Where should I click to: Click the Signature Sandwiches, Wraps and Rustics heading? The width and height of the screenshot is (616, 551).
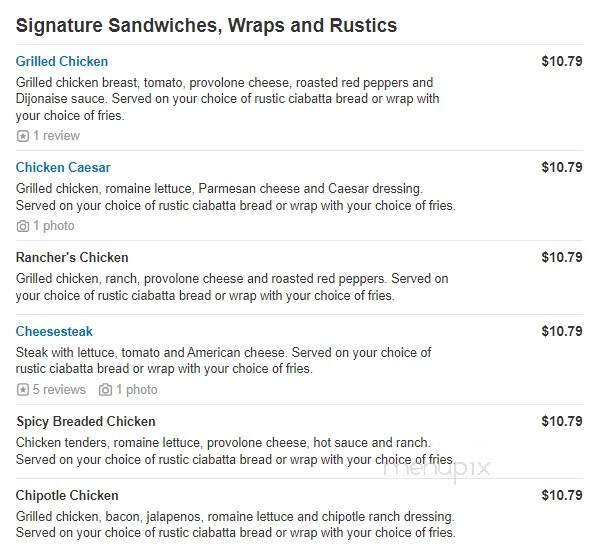[206, 26]
